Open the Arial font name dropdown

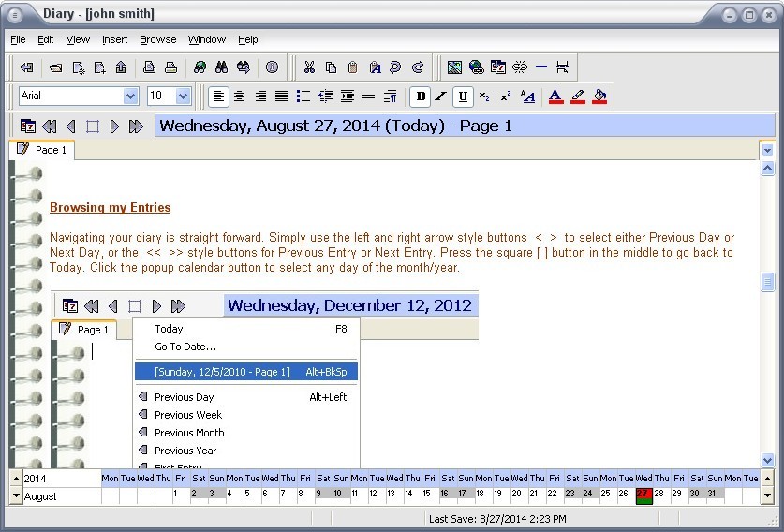point(130,96)
